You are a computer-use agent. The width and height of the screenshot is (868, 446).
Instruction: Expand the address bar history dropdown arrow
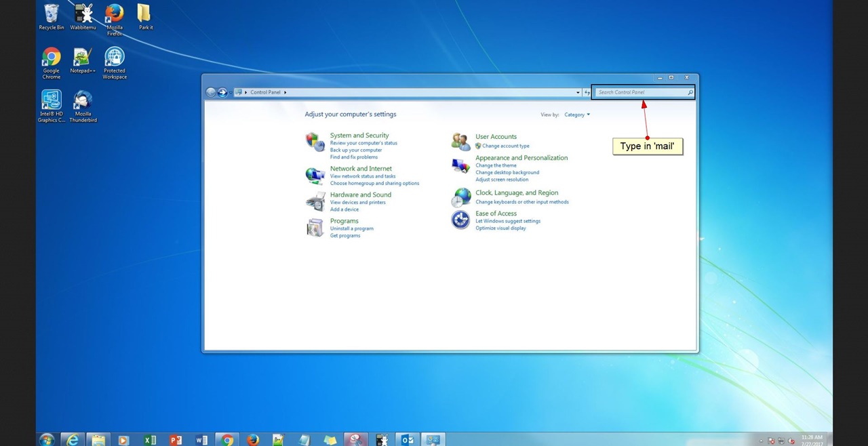click(x=578, y=92)
